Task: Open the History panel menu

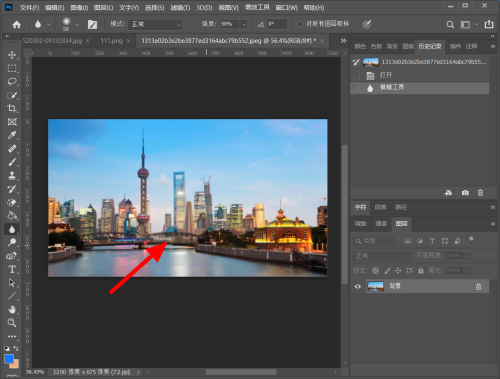Action: point(493,47)
